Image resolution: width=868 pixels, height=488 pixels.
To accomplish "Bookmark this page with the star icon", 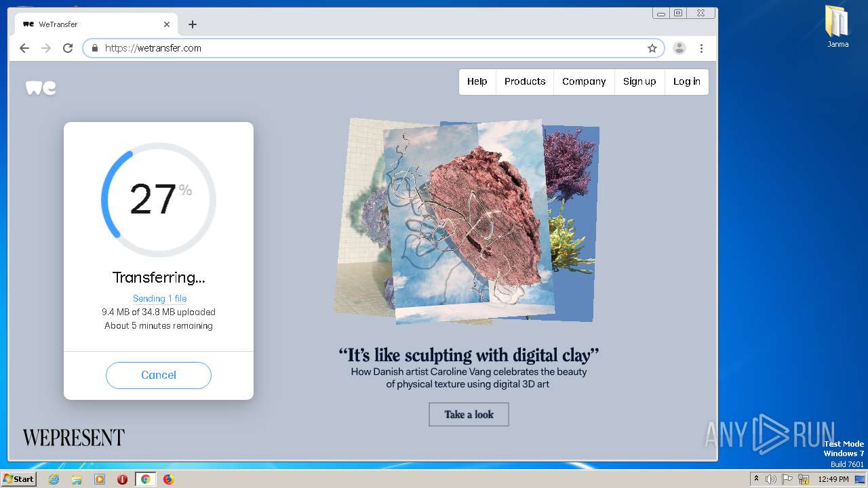I will [x=652, y=48].
